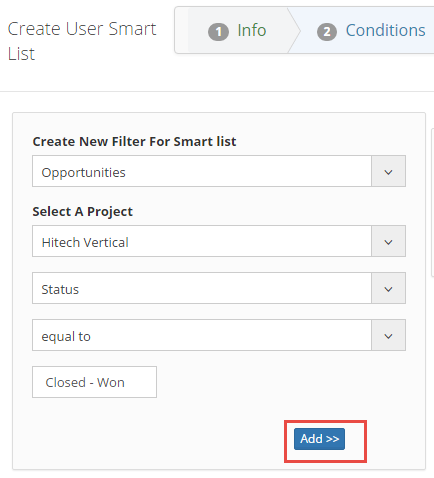Open the equal to operator selector
434x478 pixels.
(x=219, y=335)
